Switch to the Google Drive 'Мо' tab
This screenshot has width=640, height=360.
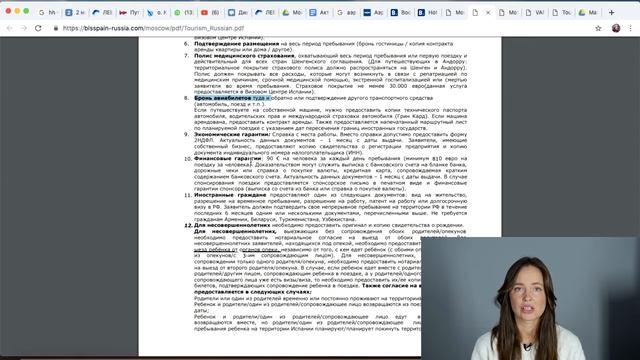coord(292,13)
